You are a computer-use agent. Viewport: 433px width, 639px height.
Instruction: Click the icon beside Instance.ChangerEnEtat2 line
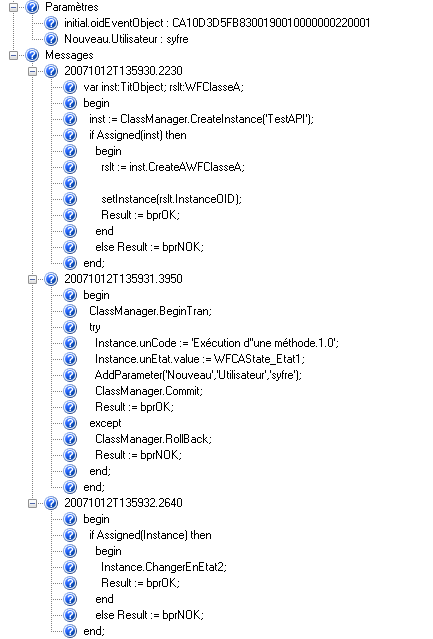[70, 567]
